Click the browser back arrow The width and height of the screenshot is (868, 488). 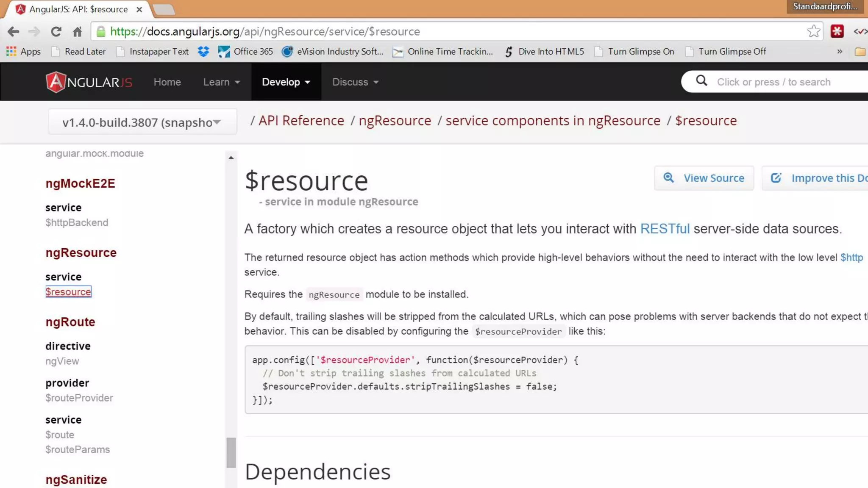pyautogui.click(x=14, y=31)
